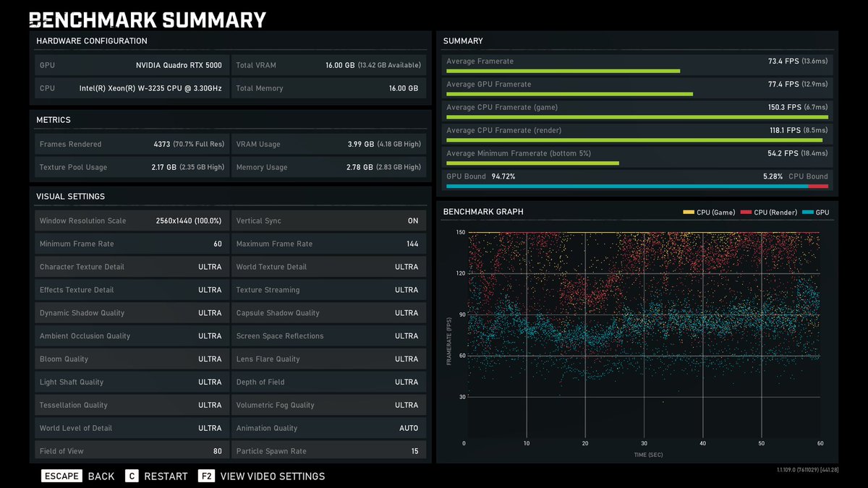
Task: Select VIEW VIDEO SETTINGS
Action: [x=275, y=476]
